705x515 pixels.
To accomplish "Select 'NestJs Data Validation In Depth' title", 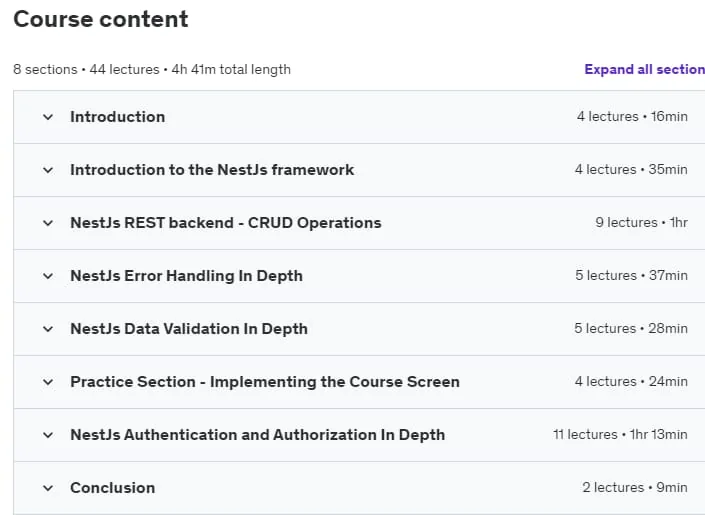I will tap(189, 329).
